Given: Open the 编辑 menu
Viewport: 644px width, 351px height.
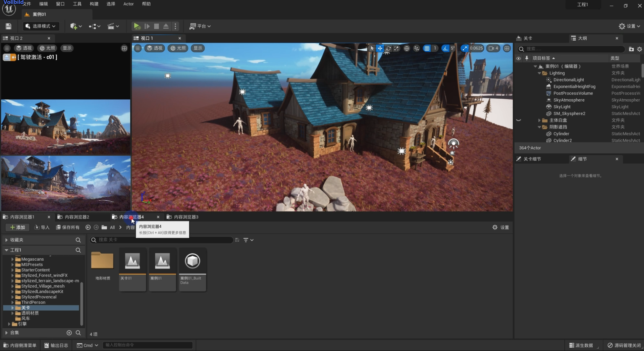Looking at the screenshot, I should (x=44, y=4).
